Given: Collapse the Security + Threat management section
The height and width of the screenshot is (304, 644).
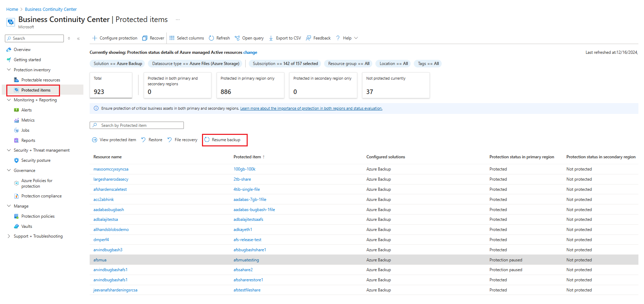Looking at the screenshot, I should coord(9,150).
